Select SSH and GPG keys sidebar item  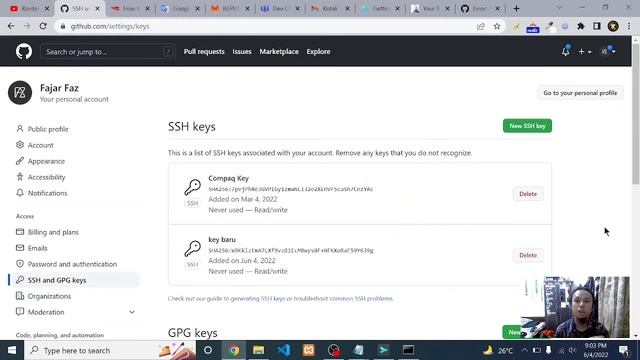73,280
